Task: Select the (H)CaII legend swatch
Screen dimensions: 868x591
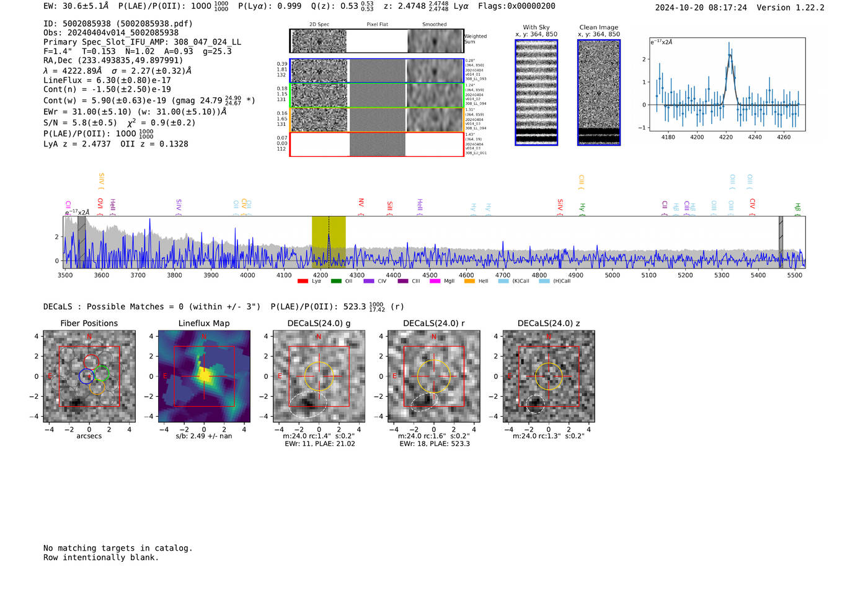Action: click(x=544, y=282)
